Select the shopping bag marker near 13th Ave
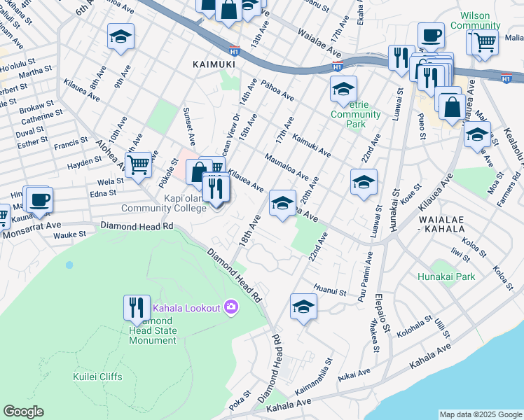Image resolution: width=524 pixels, height=420 pixels. [x=228, y=11]
